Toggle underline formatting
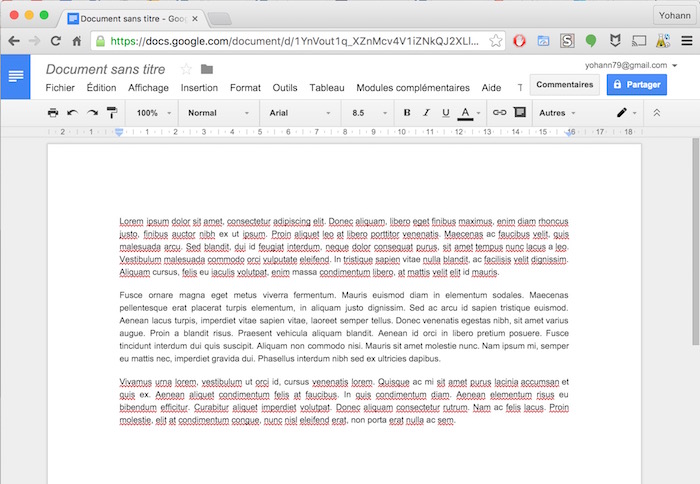The width and height of the screenshot is (700, 484). coord(445,113)
